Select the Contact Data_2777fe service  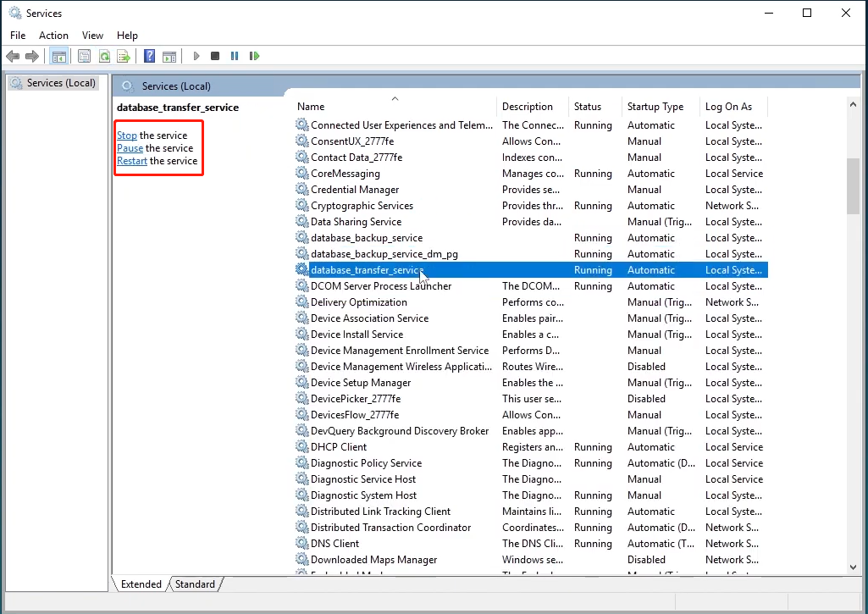click(531, 158)
